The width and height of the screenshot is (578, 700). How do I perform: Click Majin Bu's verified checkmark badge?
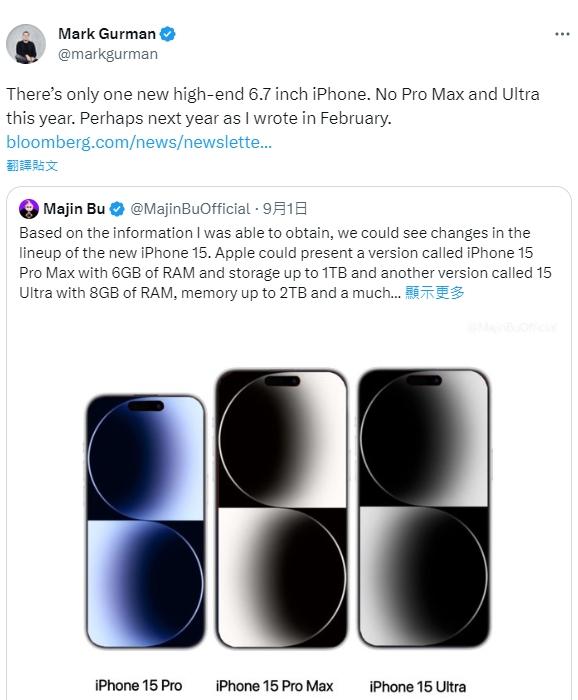[x=117, y=209]
